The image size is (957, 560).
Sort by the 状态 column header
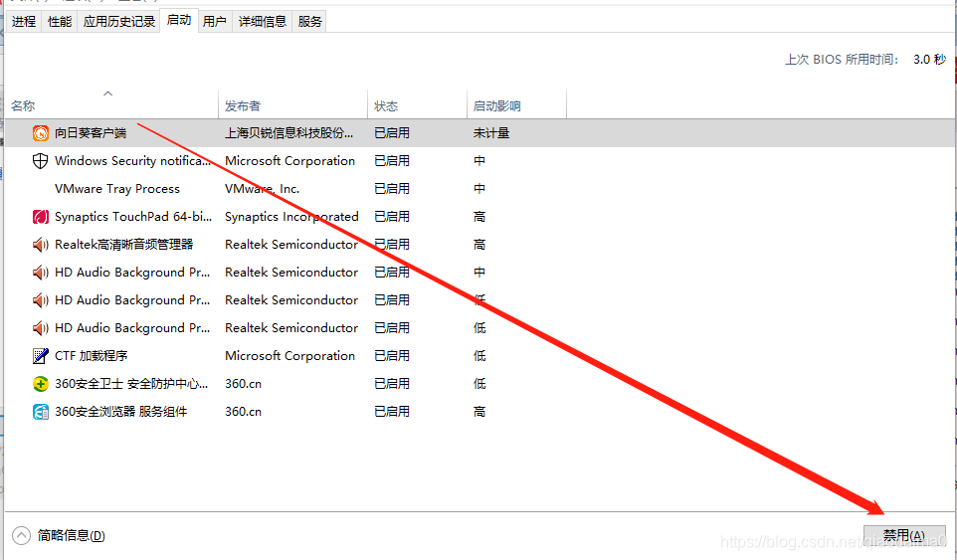418,104
